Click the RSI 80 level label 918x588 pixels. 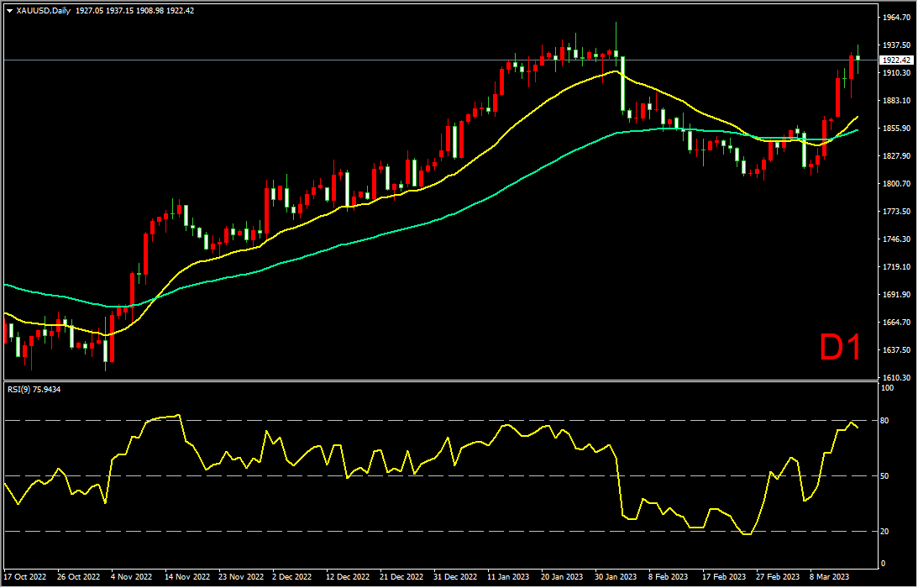coord(884,421)
